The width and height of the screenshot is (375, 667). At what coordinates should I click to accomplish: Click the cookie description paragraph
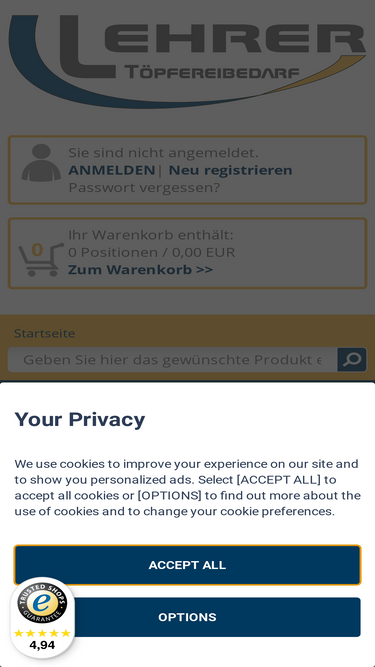(x=187, y=487)
